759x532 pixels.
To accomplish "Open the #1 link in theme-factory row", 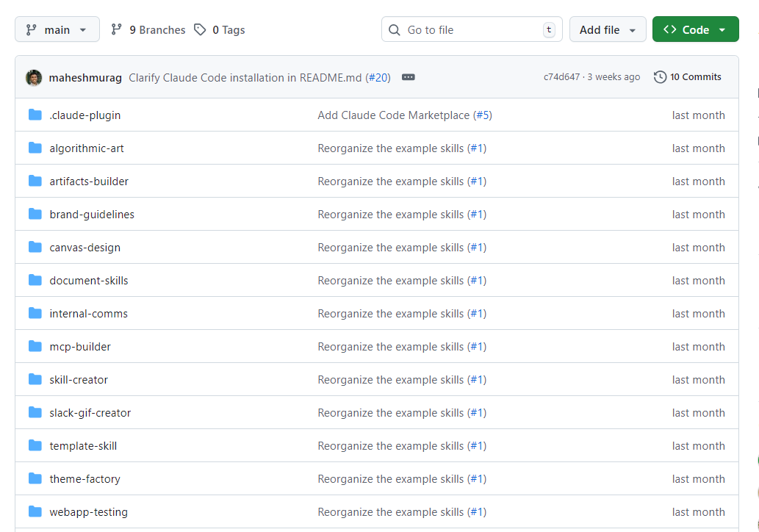I will (477, 479).
